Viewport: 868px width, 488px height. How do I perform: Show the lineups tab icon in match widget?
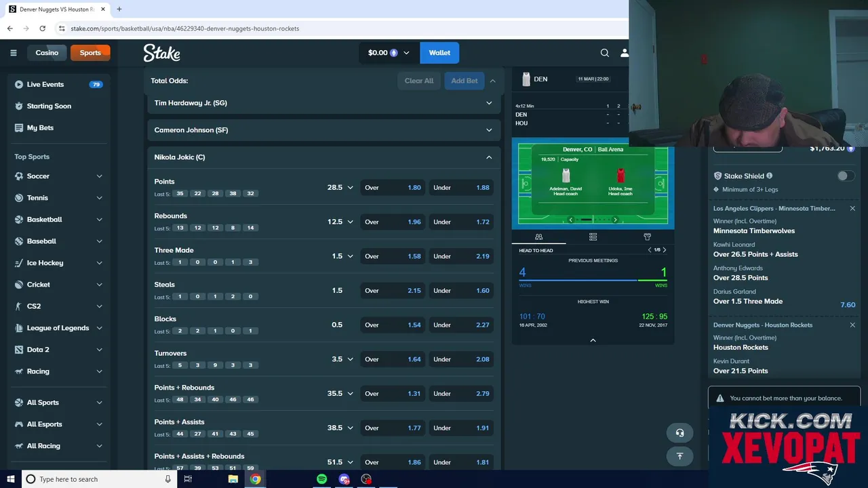point(538,237)
